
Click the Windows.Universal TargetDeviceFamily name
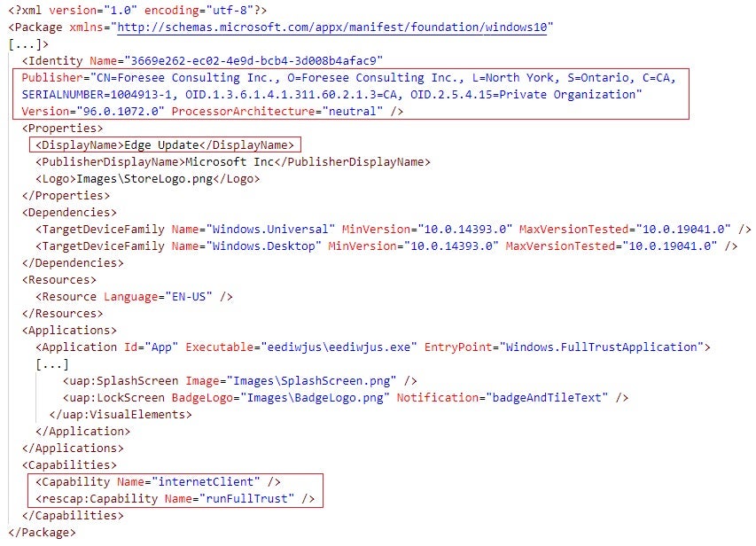pos(270,229)
